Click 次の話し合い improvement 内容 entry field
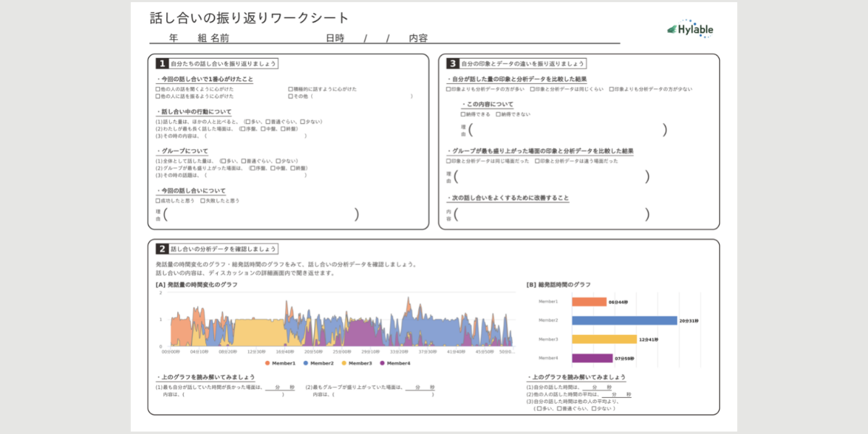The height and width of the screenshot is (434, 868). click(x=551, y=214)
